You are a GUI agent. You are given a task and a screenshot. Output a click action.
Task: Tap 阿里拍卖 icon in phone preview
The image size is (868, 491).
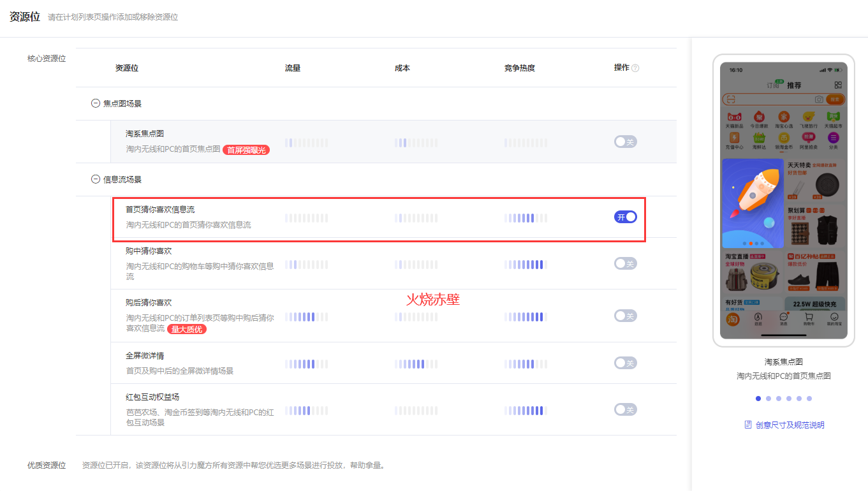tap(809, 138)
